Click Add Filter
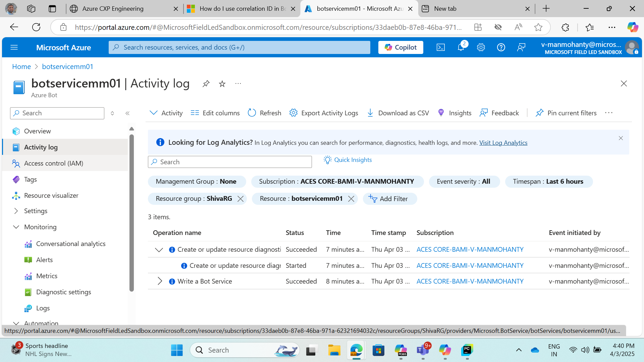 click(x=390, y=199)
